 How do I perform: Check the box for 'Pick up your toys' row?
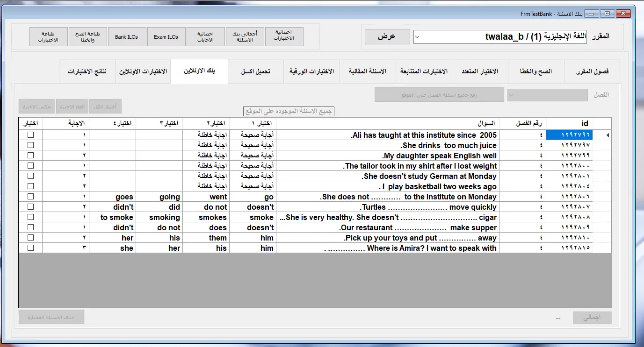tap(31, 238)
